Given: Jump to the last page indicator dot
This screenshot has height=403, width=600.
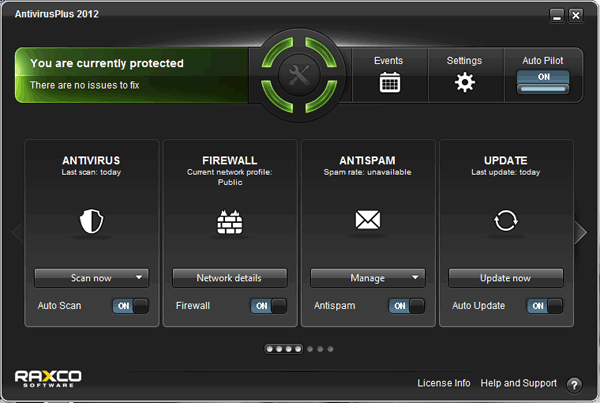Looking at the screenshot, I should (x=330, y=349).
